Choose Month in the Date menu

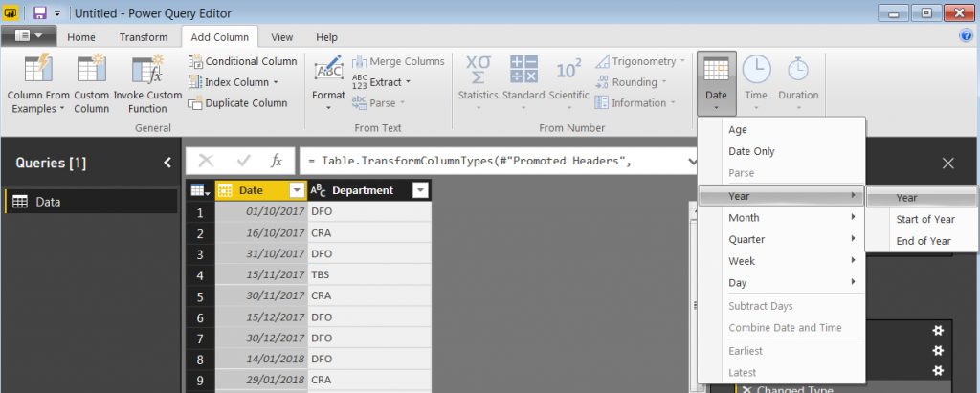click(x=744, y=217)
